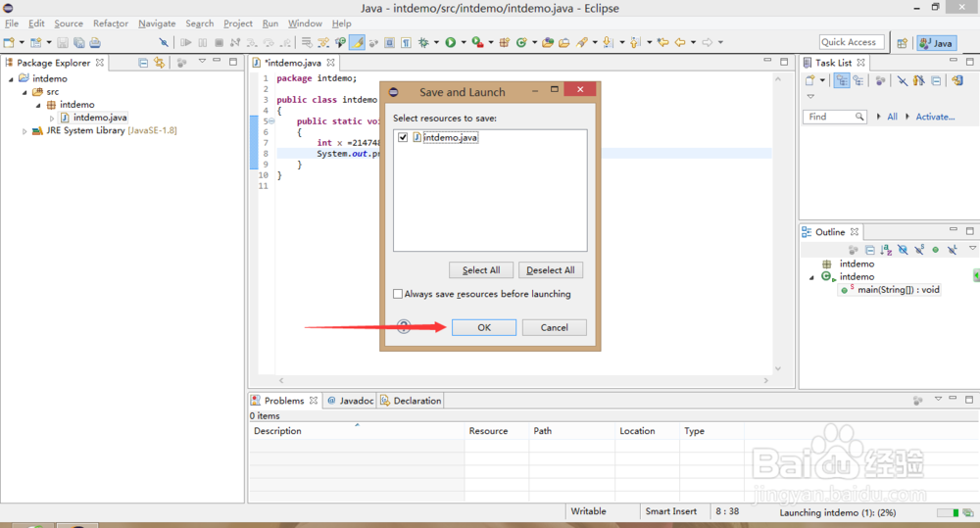
Task: Click the Deselect All button
Action: point(551,270)
